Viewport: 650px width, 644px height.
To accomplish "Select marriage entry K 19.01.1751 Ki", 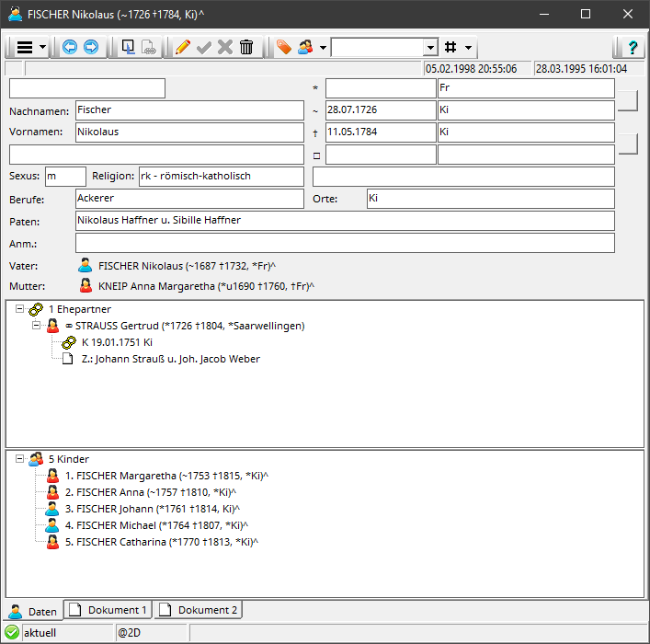I will [x=117, y=342].
